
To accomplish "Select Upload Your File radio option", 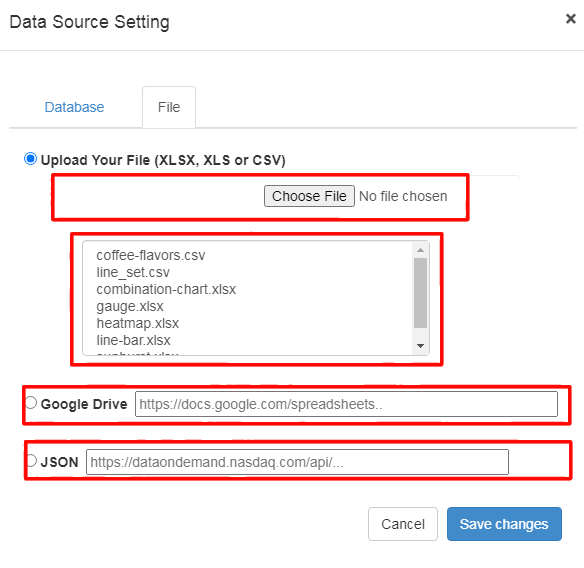I will [x=30, y=159].
